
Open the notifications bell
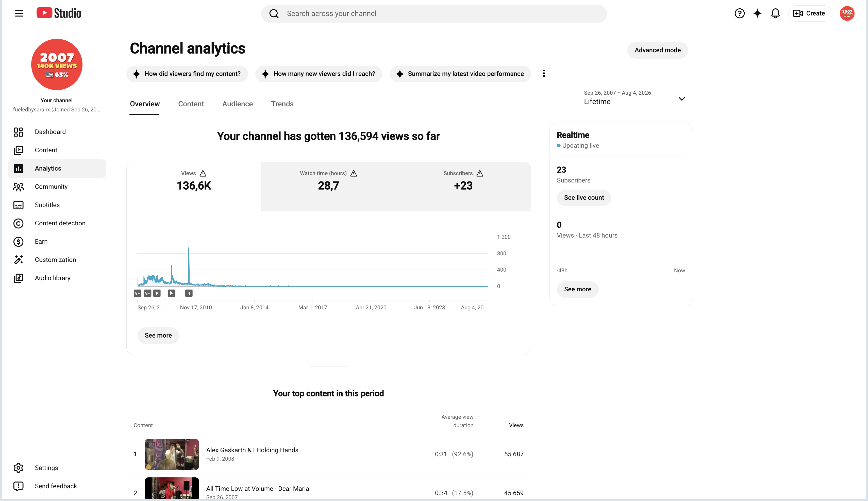(775, 13)
